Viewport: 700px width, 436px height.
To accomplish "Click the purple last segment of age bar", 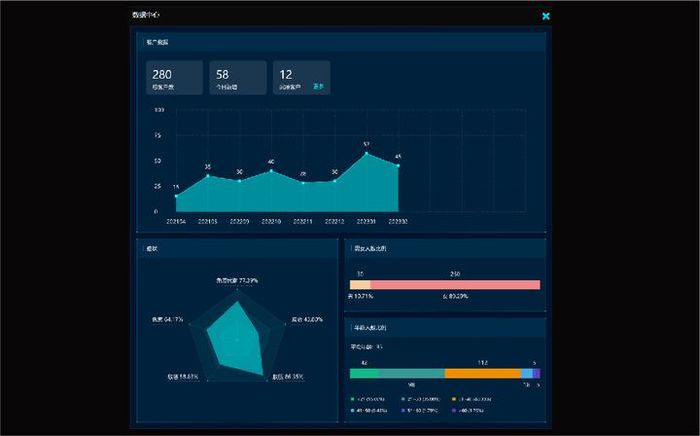I will [x=537, y=373].
